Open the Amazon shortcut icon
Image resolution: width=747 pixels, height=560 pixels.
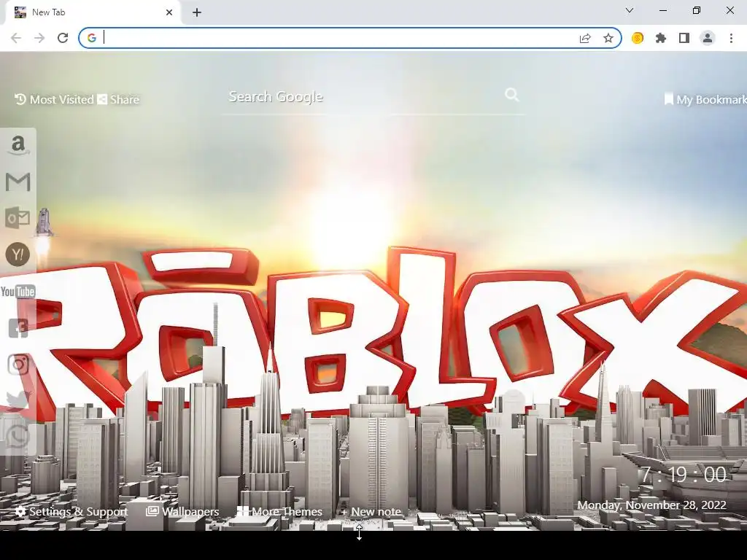(18, 145)
